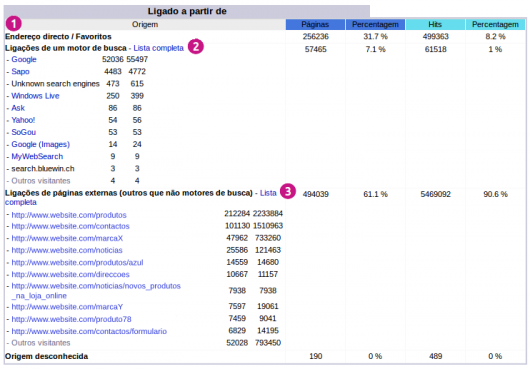
Task: Click the website.com/produtos/azul link
Action: (77, 263)
